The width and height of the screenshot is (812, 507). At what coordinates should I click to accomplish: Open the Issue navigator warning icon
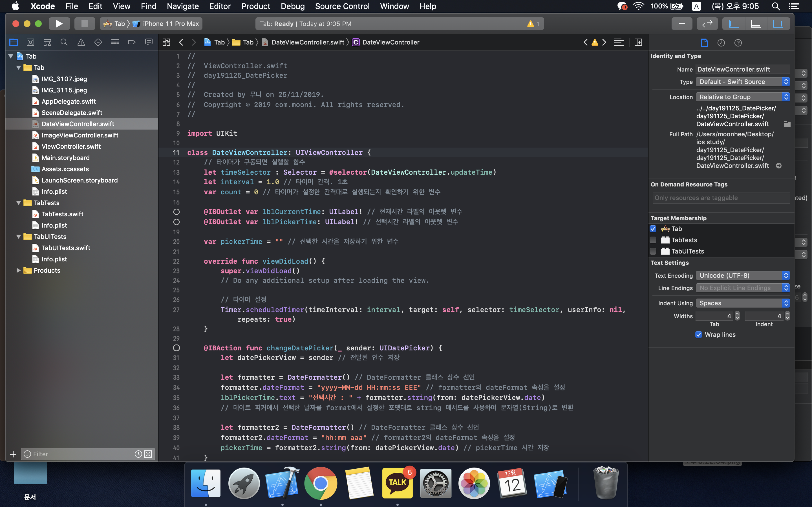pos(81,42)
